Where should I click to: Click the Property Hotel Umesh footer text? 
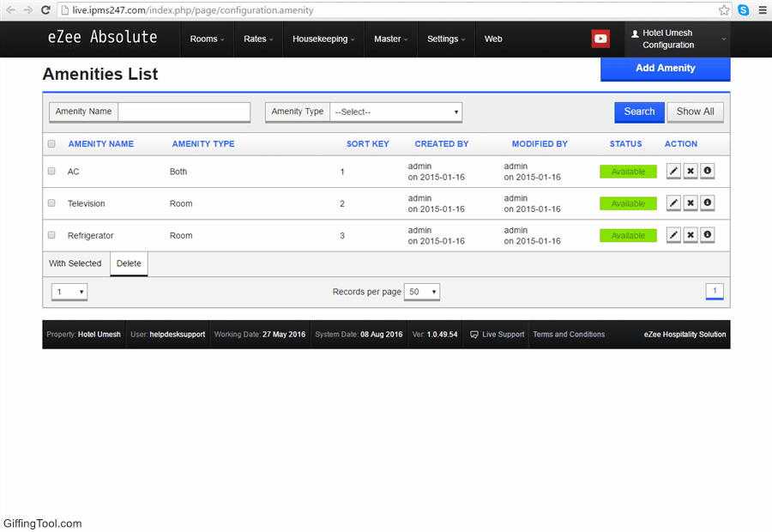point(84,335)
